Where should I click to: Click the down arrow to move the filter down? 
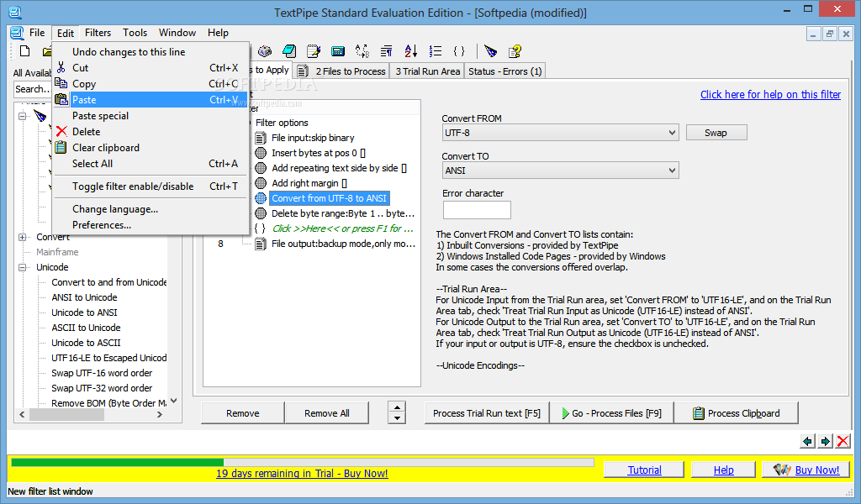(x=397, y=418)
